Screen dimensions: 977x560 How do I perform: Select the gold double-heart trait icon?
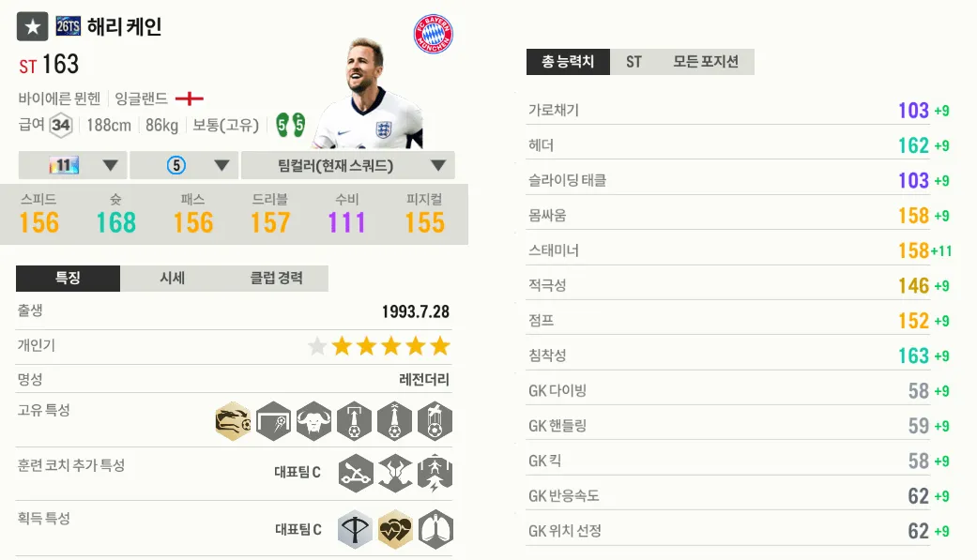[395, 530]
